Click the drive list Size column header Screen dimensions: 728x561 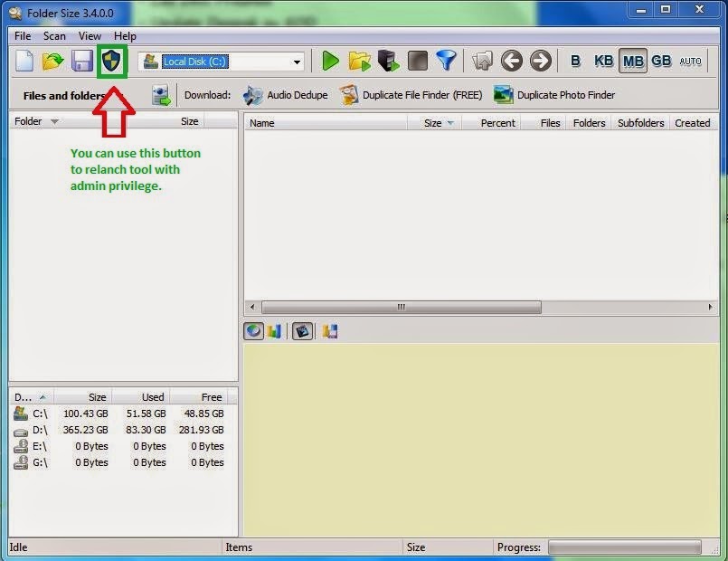(x=82, y=397)
